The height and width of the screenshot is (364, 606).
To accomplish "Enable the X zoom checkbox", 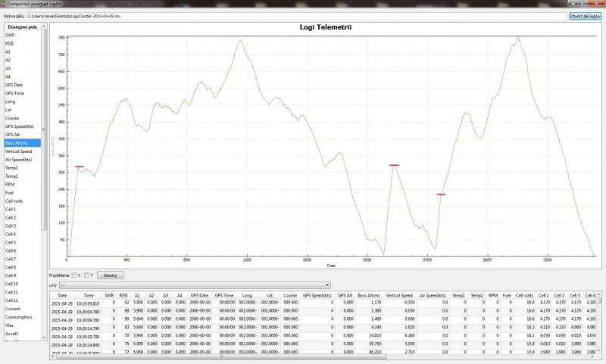I will [x=74, y=275].
